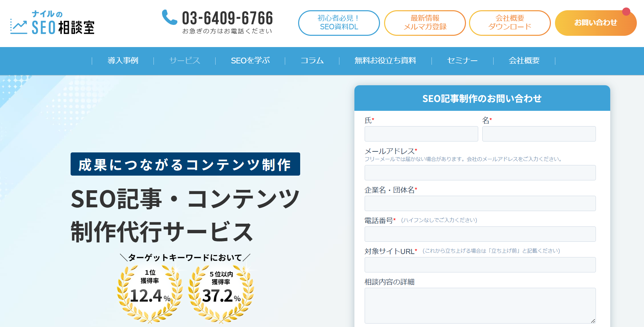Click the 初心者必見！SEO資料DL button

coord(339,23)
